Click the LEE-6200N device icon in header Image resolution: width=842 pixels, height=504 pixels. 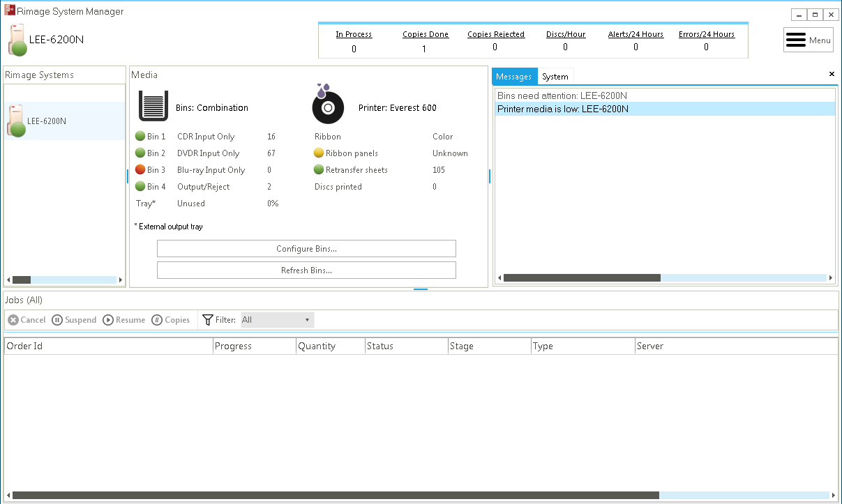point(17,40)
